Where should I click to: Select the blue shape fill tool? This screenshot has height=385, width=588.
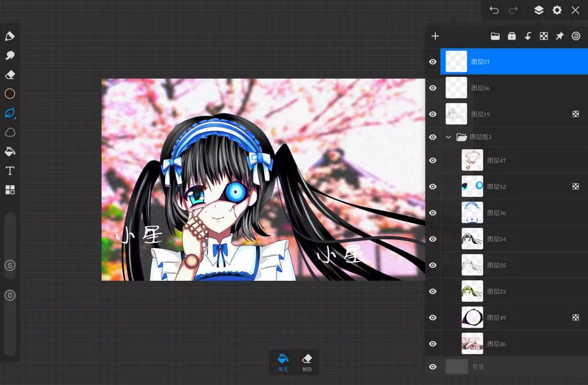(10, 113)
